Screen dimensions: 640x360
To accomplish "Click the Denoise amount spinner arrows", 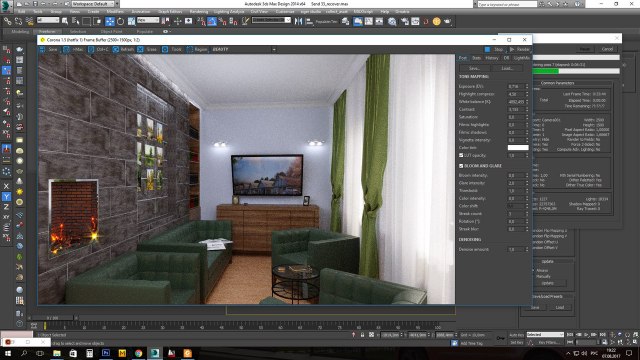I will click(527, 249).
